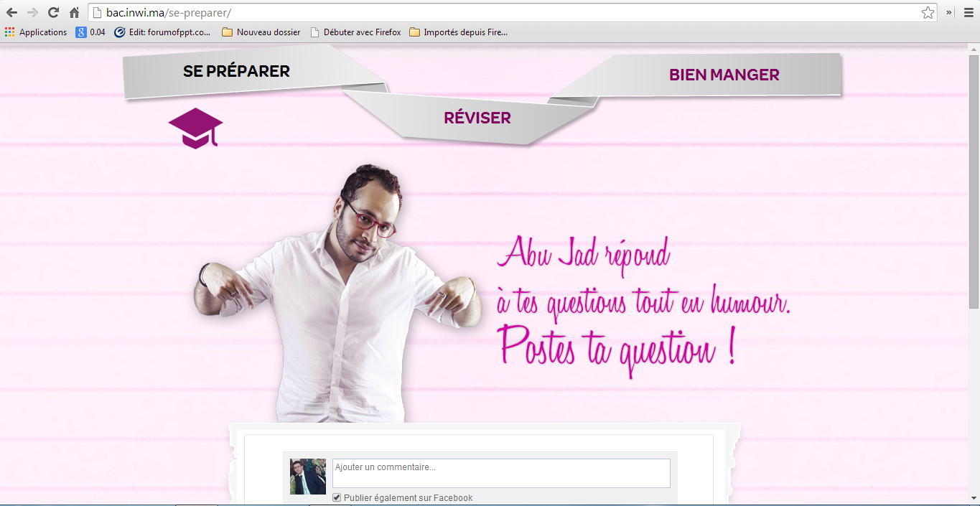Image resolution: width=980 pixels, height=506 pixels.
Task: Select the SE PRÉPARER tab
Action: (x=236, y=71)
